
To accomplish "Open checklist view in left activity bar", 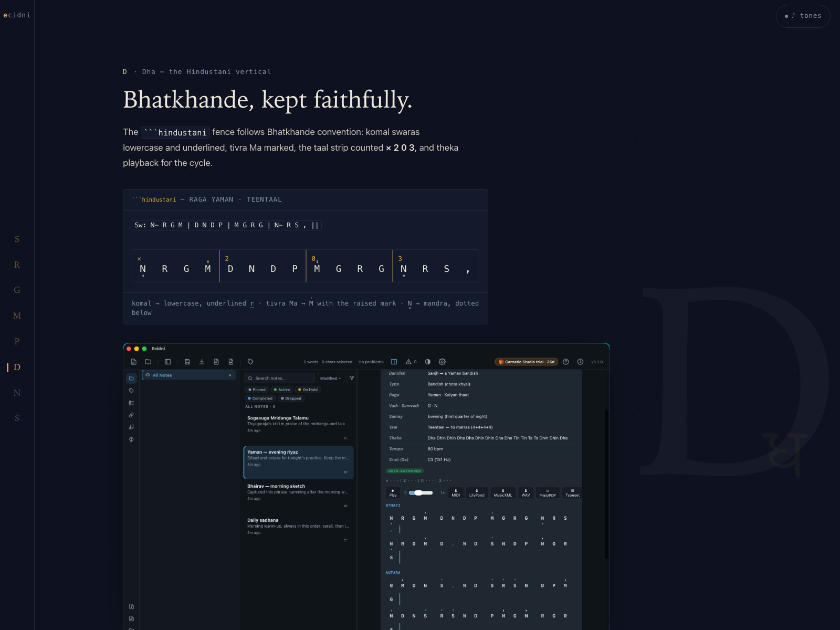I will click(x=131, y=403).
